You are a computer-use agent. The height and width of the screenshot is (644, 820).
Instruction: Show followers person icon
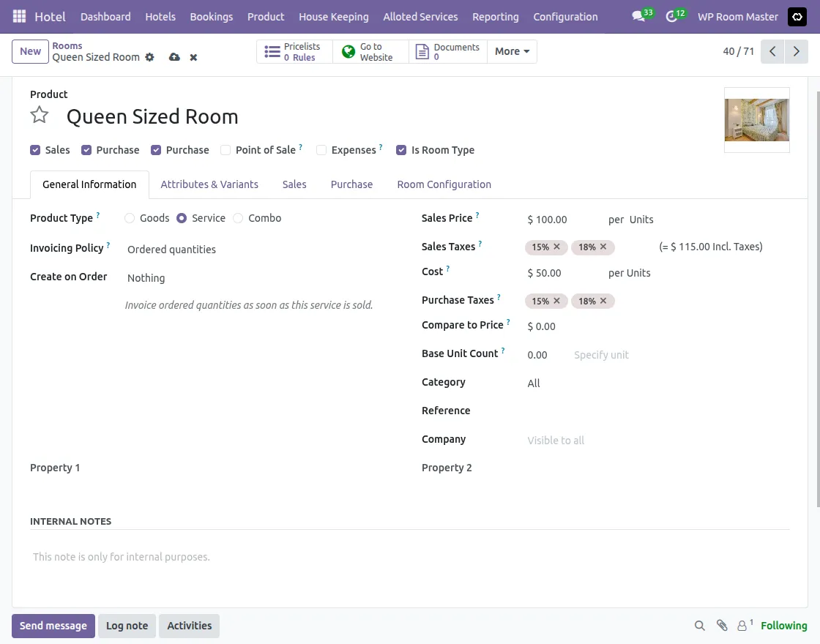[742, 626]
